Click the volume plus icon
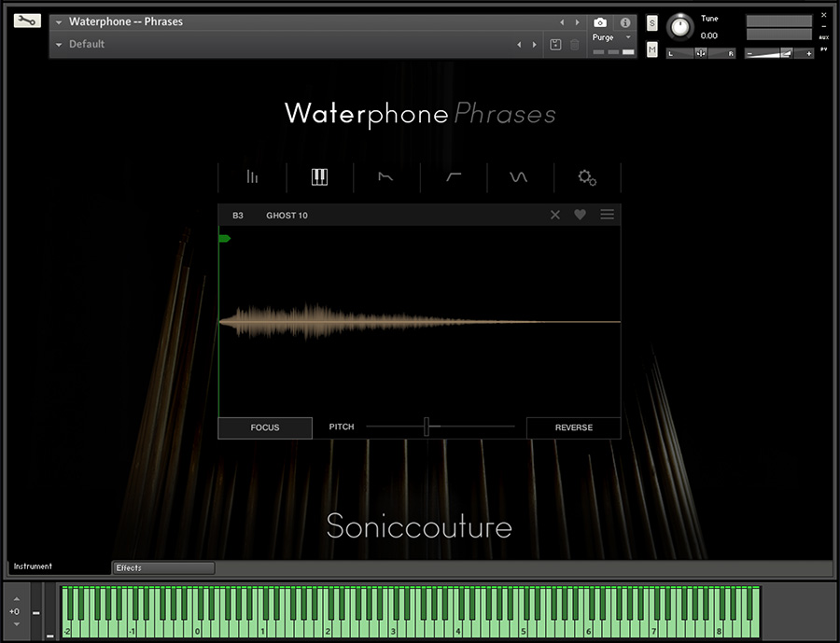This screenshot has height=643, width=840. pyautogui.click(x=808, y=53)
